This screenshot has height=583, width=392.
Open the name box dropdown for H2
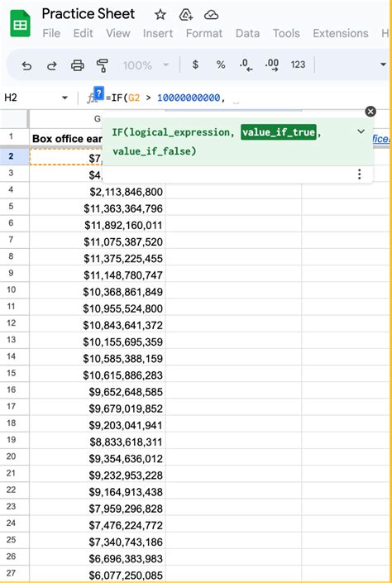tap(65, 98)
